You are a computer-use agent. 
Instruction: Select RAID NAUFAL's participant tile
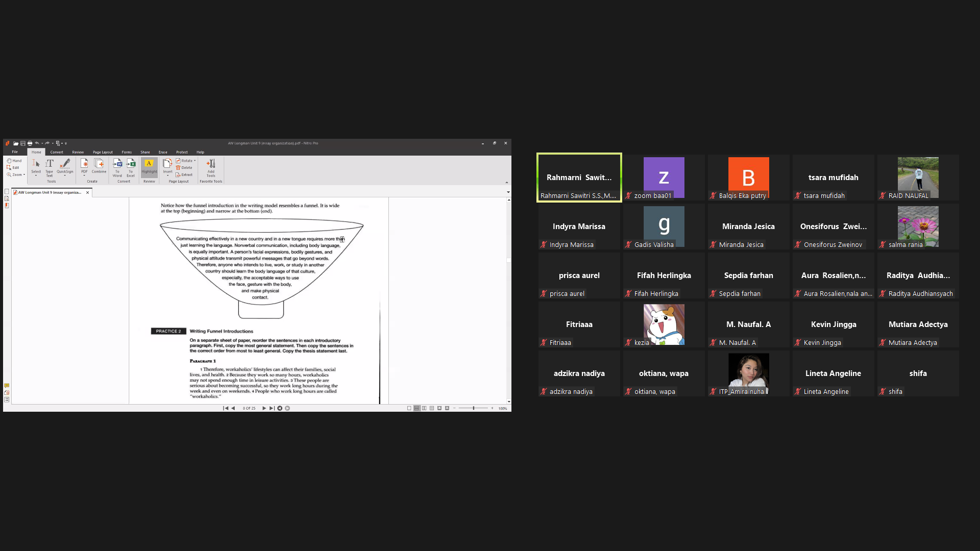click(918, 178)
